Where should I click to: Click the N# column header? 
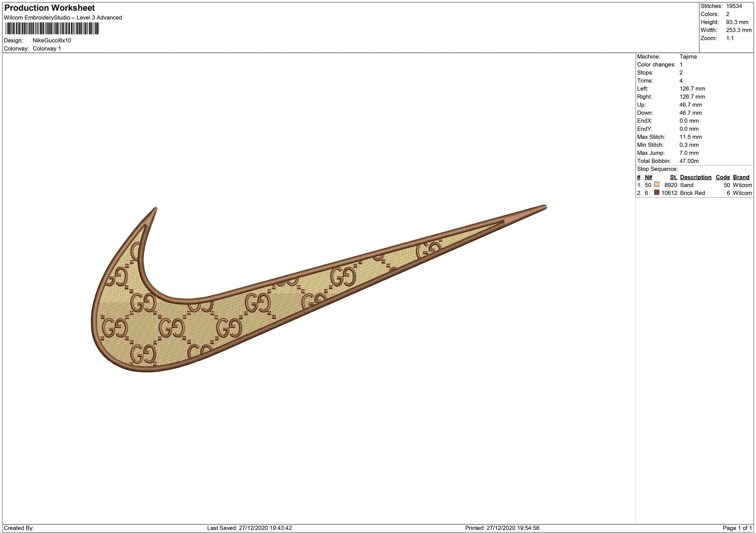[x=648, y=177]
